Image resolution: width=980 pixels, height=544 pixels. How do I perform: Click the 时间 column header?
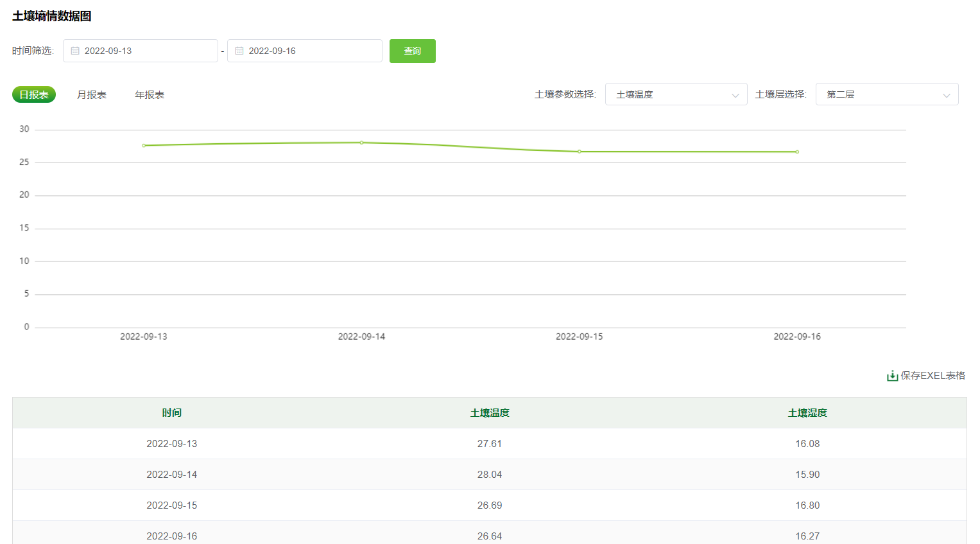tap(172, 413)
